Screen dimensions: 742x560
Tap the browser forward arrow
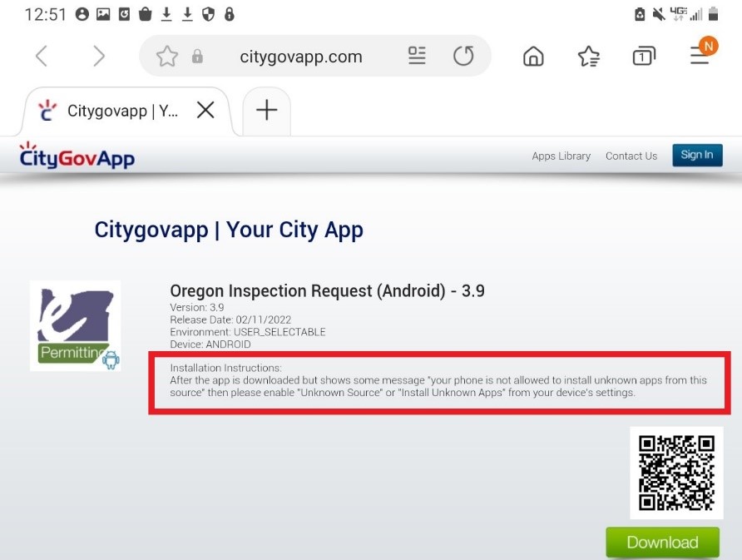tap(99, 57)
